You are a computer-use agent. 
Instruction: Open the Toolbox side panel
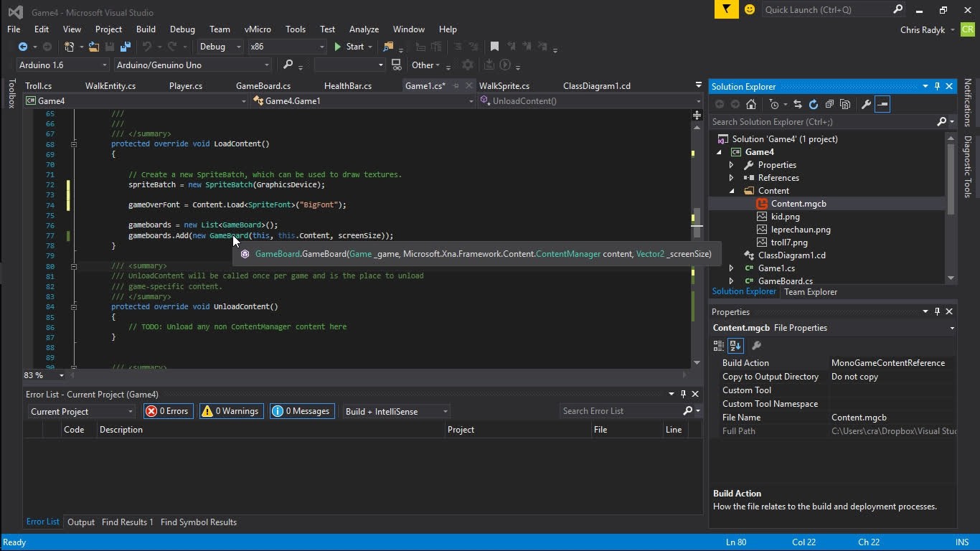pos(11,94)
